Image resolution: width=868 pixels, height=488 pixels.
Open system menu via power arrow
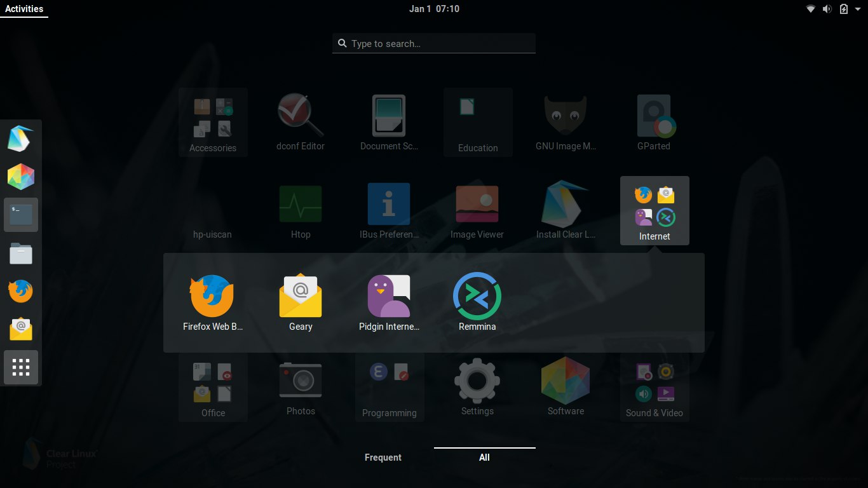[x=858, y=9]
